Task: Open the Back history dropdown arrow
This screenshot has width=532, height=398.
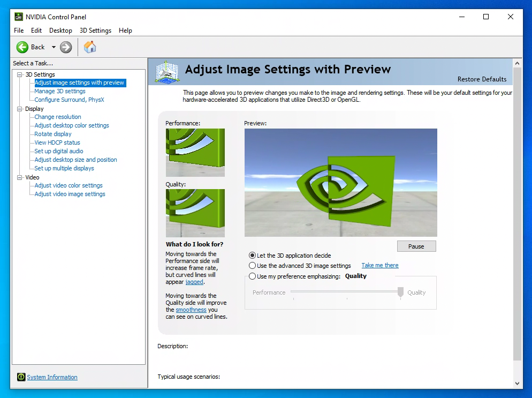Action: [54, 47]
